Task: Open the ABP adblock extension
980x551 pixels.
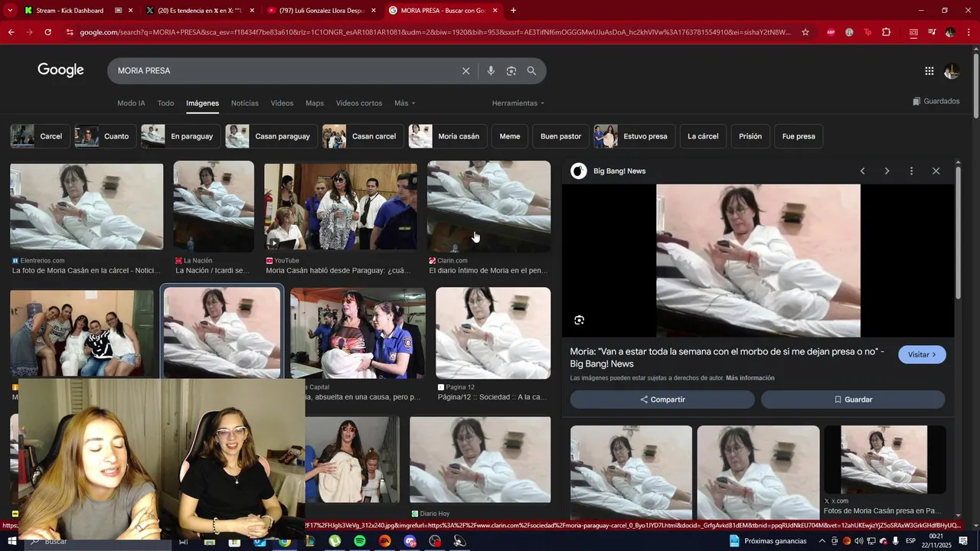Action: [831, 32]
